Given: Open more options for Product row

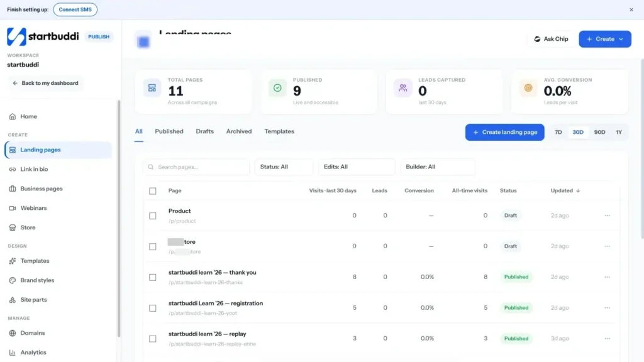Looking at the screenshot, I should (x=607, y=216).
